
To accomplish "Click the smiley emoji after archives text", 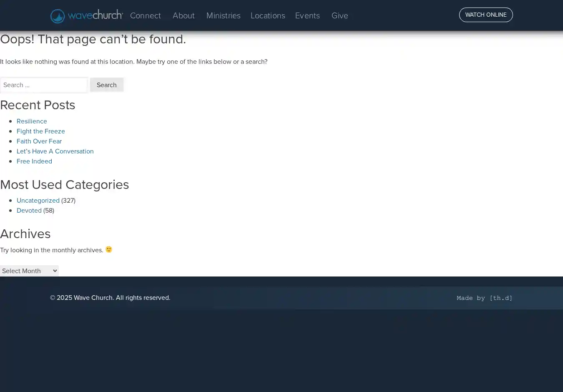I will point(109,249).
